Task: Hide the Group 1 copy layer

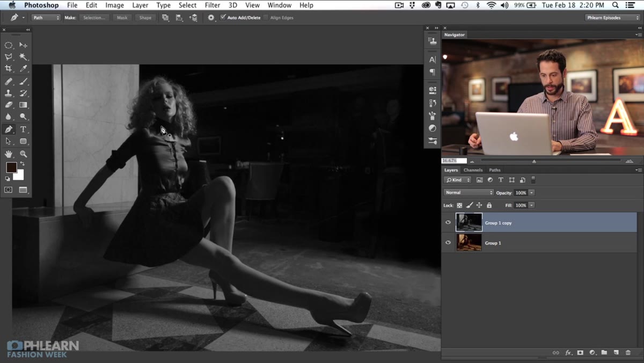Action: tap(448, 222)
